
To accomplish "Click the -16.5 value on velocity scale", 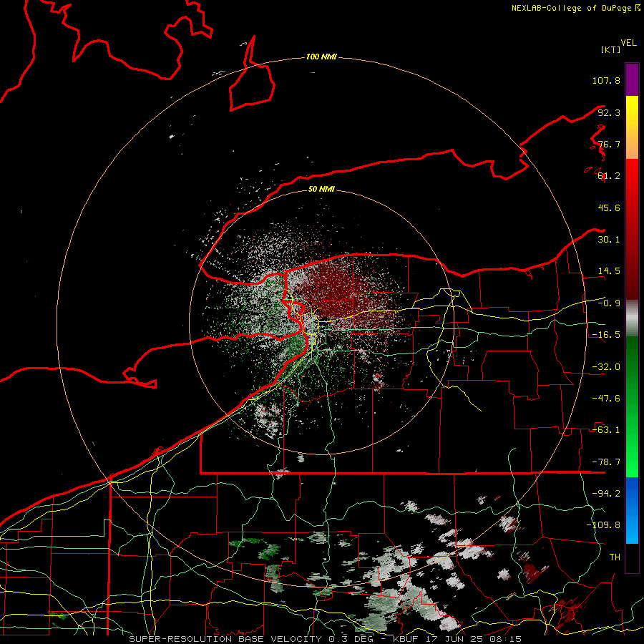I will pos(606,335).
